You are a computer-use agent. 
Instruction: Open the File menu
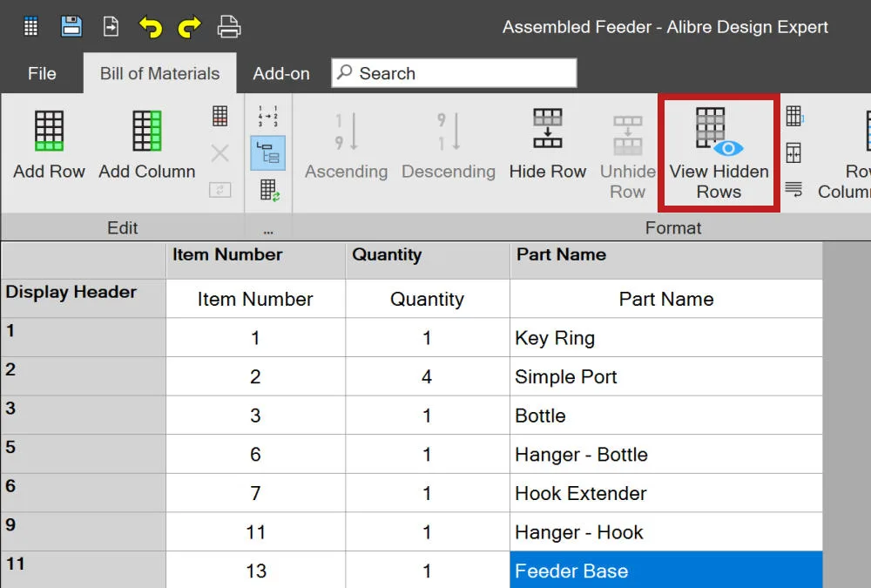pos(42,73)
